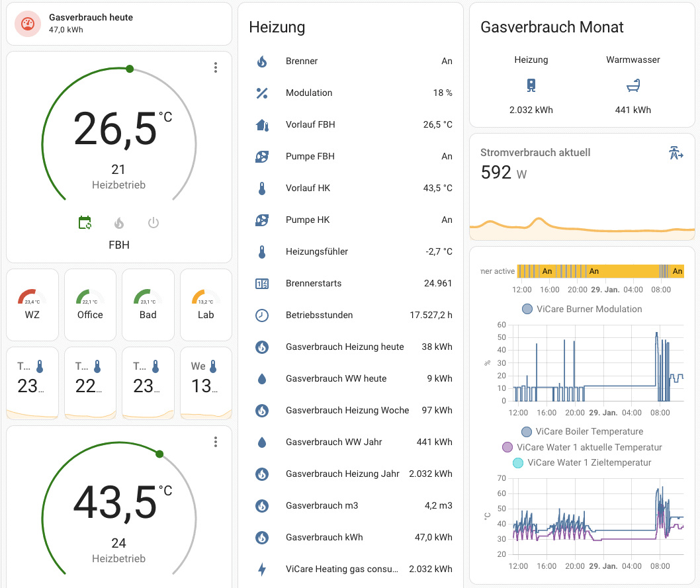Click the Brenner flame icon
The height and width of the screenshot is (588, 700).
pyautogui.click(x=262, y=62)
